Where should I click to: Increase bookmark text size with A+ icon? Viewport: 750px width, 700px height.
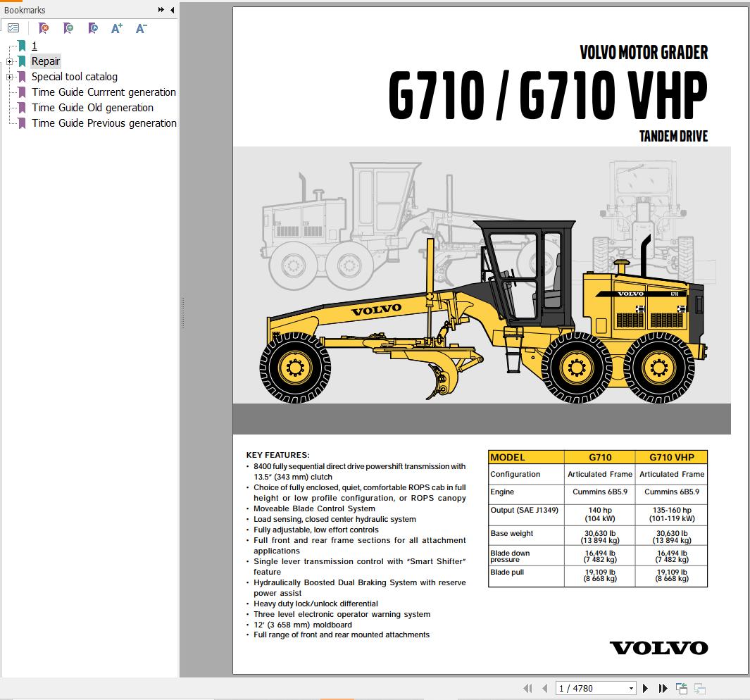117,28
